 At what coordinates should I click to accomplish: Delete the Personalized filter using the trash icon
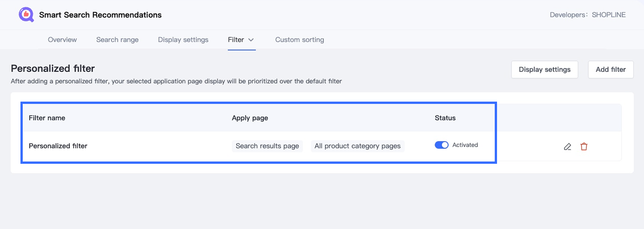[x=584, y=146]
